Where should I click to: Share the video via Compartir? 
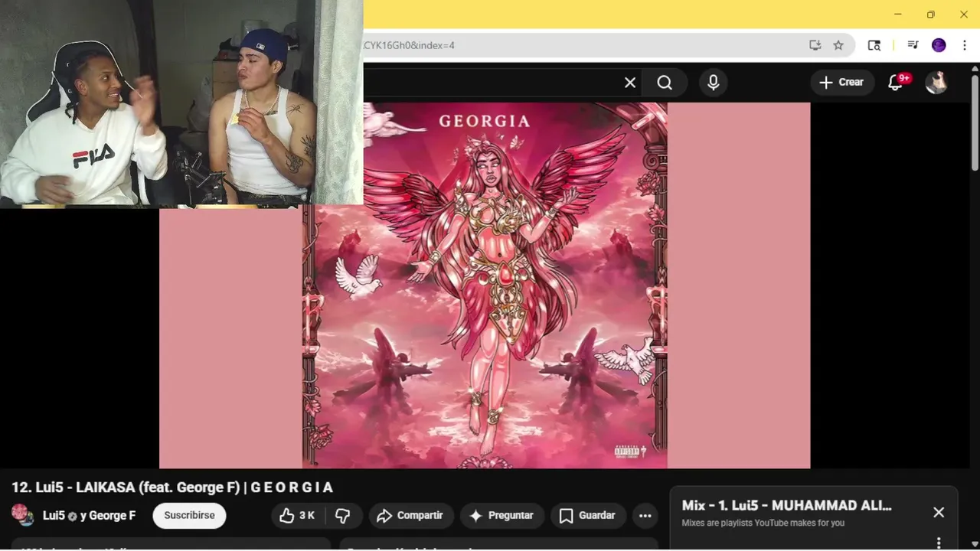coord(410,516)
